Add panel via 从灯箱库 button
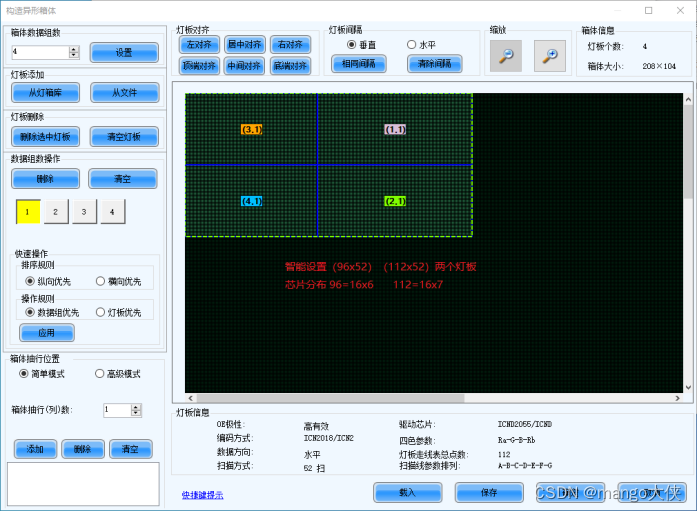697x512 pixels. pos(45,92)
